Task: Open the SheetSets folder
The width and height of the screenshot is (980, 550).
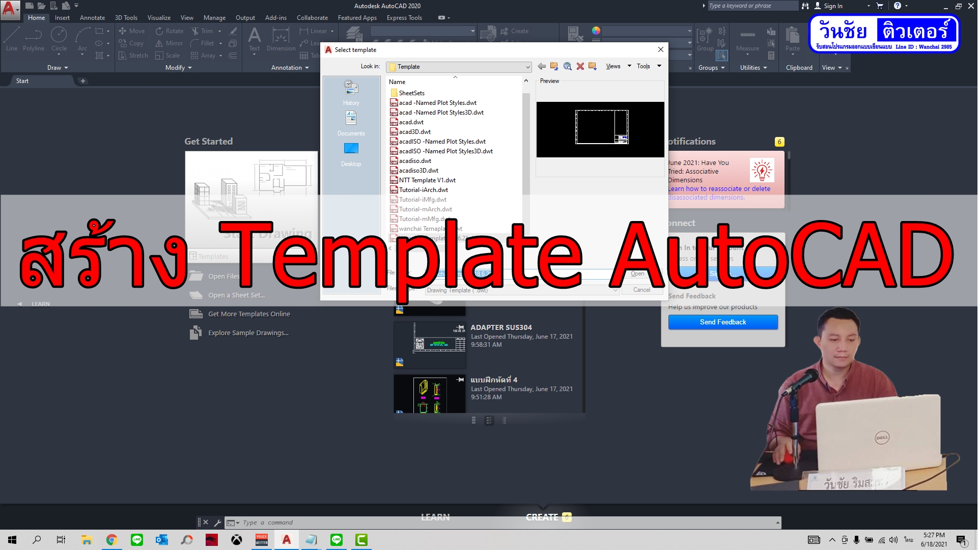Action: 411,93
